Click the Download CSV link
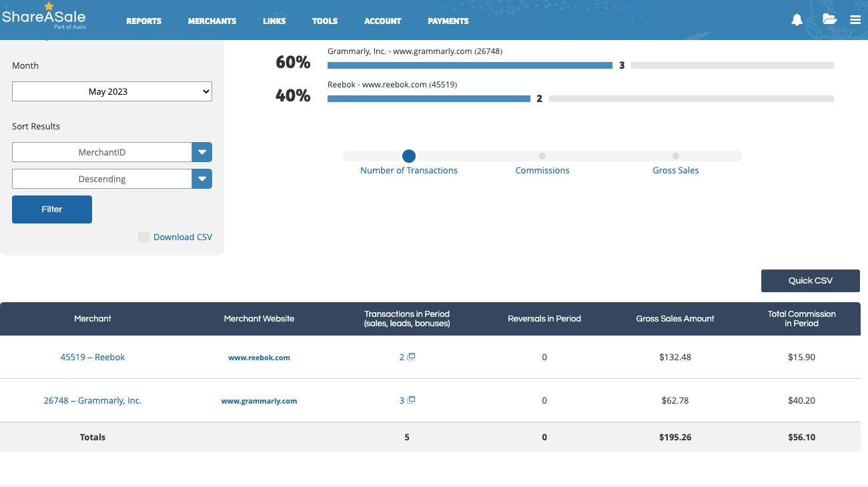 (x=183, y=237)
